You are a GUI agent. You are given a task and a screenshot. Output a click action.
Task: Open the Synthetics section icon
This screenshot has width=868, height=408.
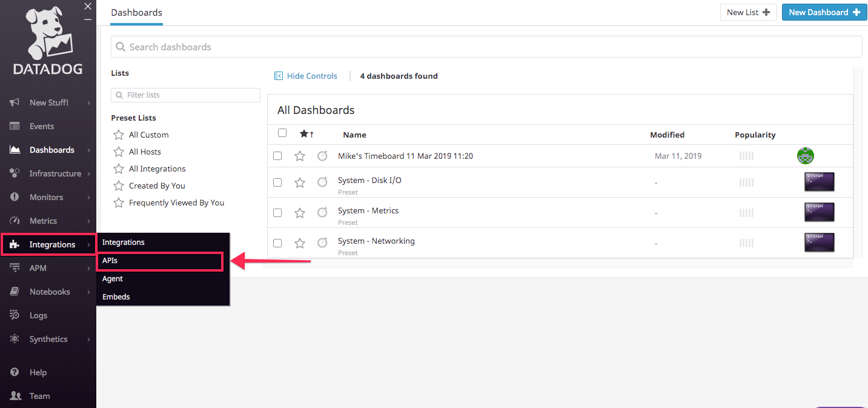click(x=13, y=338)
